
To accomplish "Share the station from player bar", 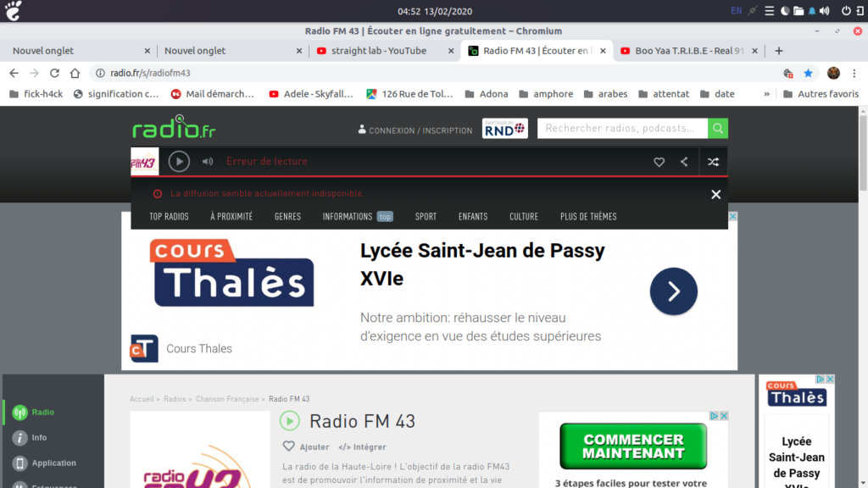I will coord(684,162).
